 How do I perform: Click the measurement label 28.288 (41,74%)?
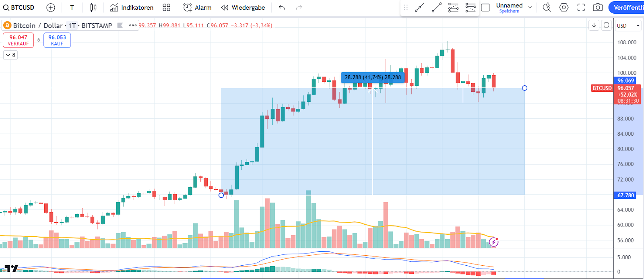[x=373, y=77]
